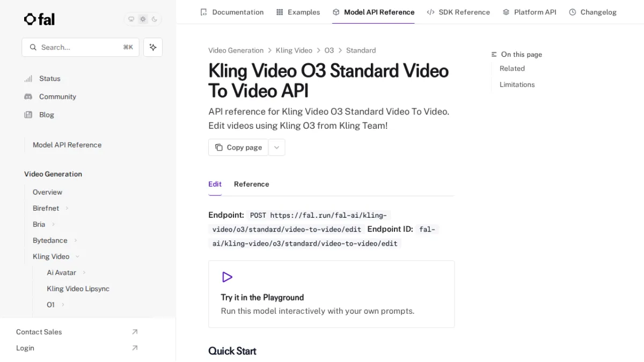Viewport: 644px width, 362px height.
Task: Select the Edit endpoint tab
Action: click(x=215, y=184)
